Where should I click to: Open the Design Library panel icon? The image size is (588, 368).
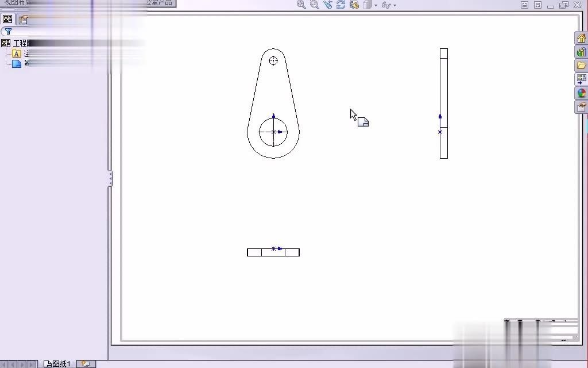coord(581,52)
